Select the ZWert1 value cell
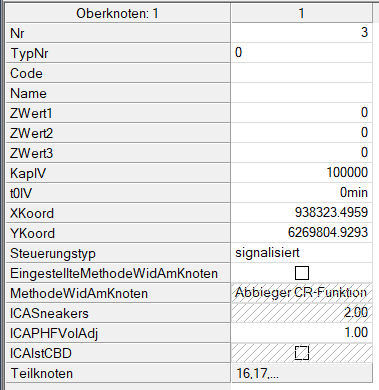 pyautogui.click(x=302, y=113)
